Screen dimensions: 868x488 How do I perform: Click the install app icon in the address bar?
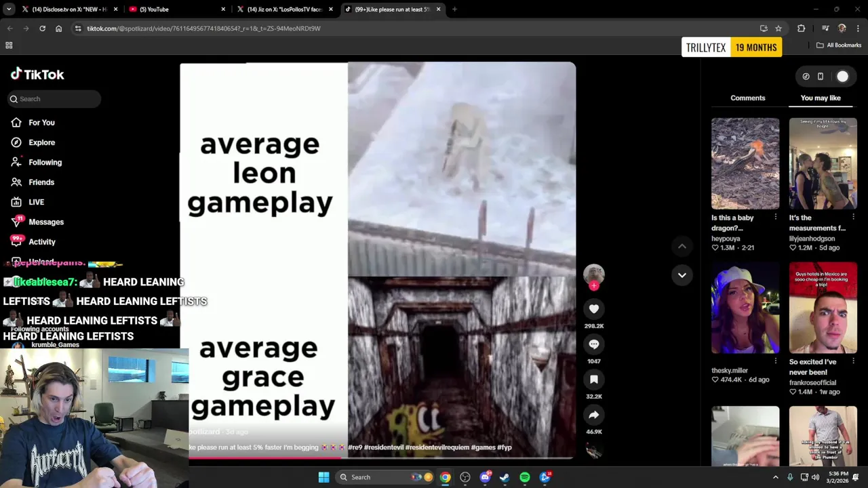click(x=764, y=28)
